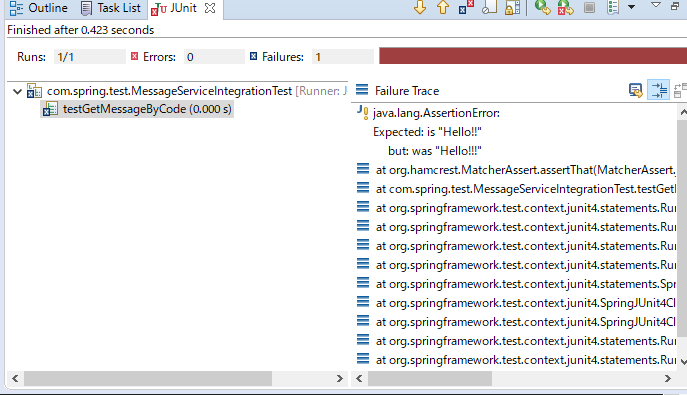Open the Test Run History dropdown arrow

point(631,7)
